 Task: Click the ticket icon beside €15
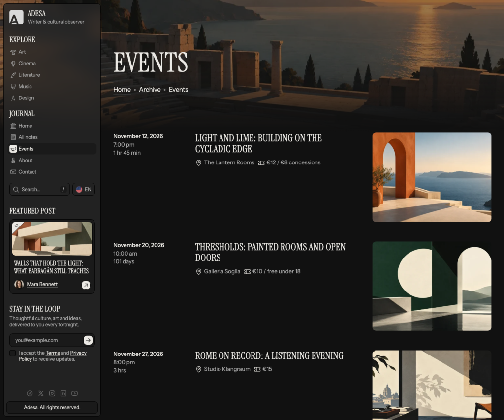(257, 369)
